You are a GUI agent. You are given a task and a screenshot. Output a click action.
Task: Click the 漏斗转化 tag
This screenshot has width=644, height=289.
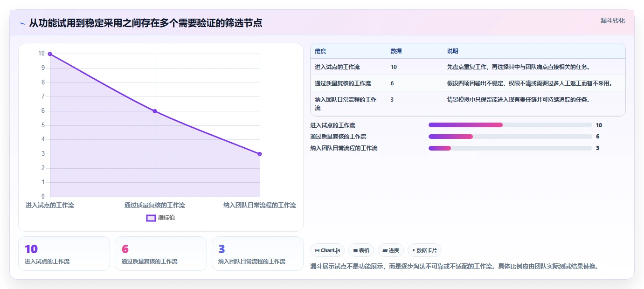(612, 21)
